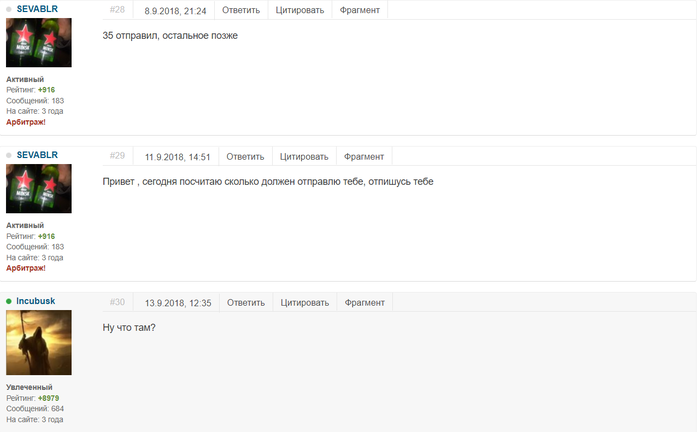Click Incubusk grim reaper avatar
The image size is (700, 432).
click(39, 343)
